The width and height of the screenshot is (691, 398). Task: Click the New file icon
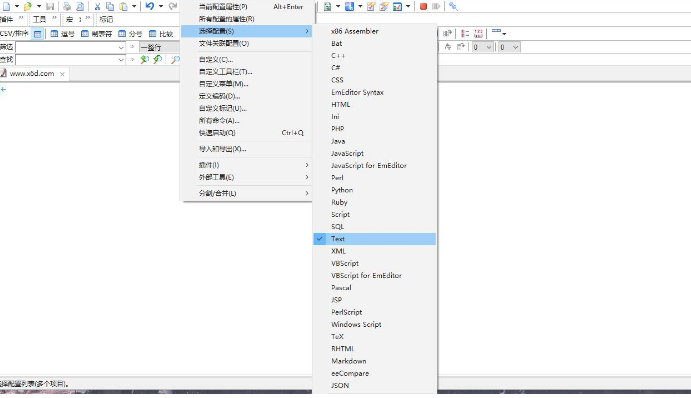pos(6,6)
